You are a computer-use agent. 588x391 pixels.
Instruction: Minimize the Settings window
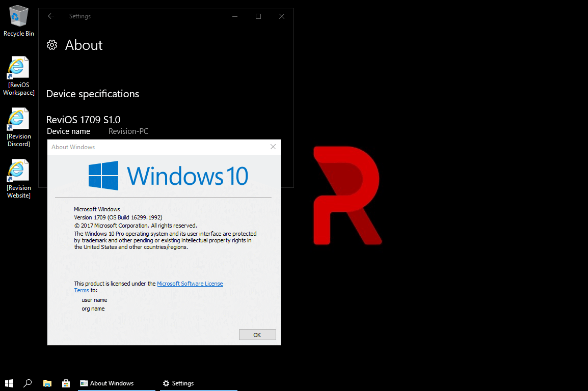(235, 16)
